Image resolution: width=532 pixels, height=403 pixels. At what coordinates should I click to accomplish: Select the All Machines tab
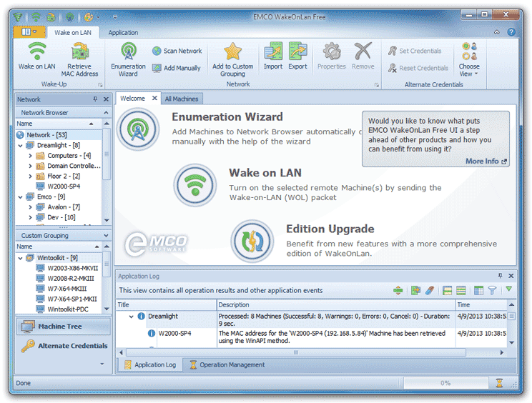click(182, 99)
